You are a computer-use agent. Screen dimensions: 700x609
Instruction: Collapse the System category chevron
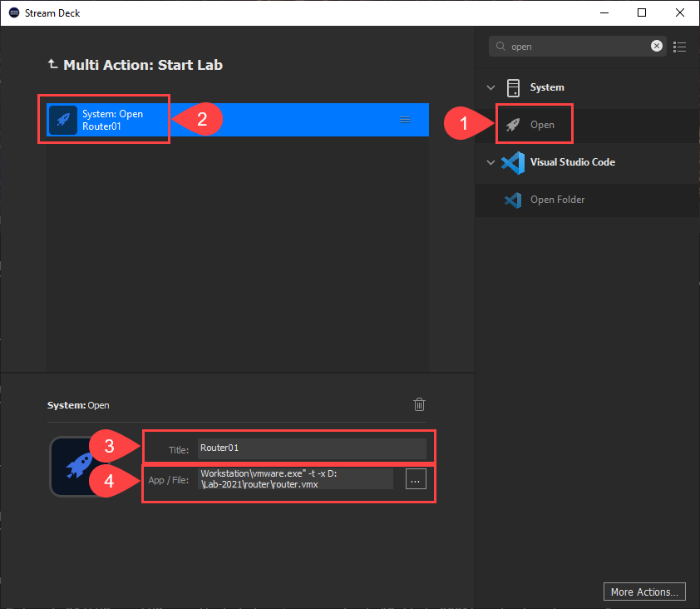[x=490, y=87]
